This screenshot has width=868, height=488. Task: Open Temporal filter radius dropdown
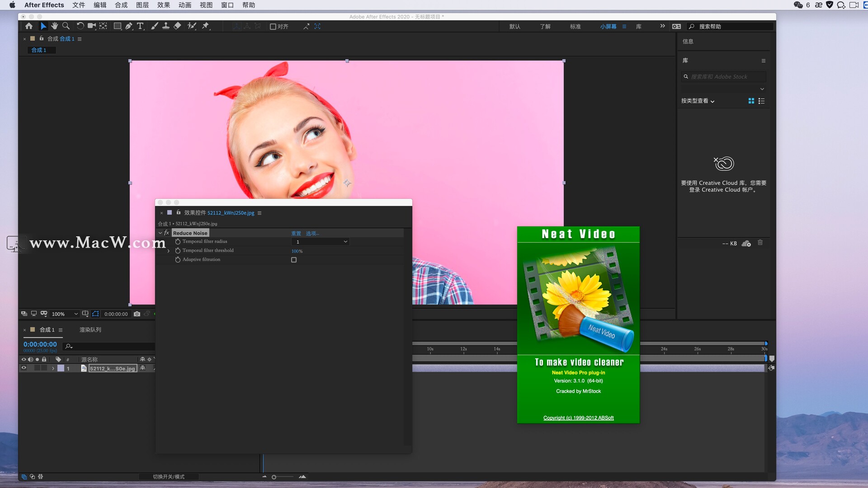[x=321, y=242]
